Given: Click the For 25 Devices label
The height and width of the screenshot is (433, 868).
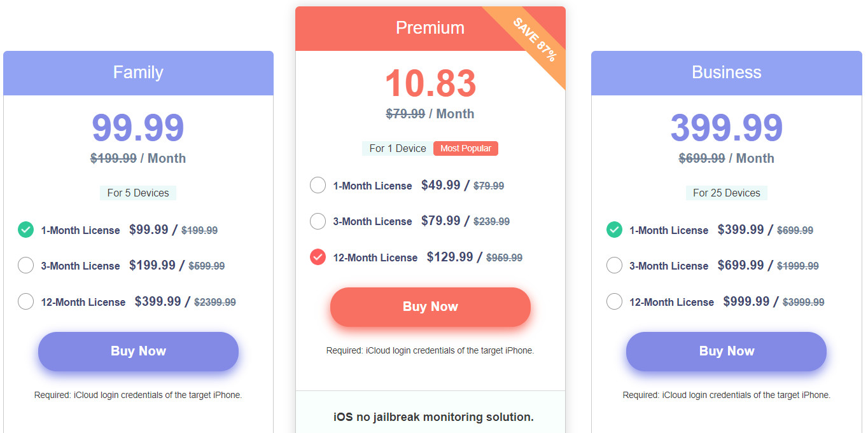Looking at the screenshot, I should 726,193.
